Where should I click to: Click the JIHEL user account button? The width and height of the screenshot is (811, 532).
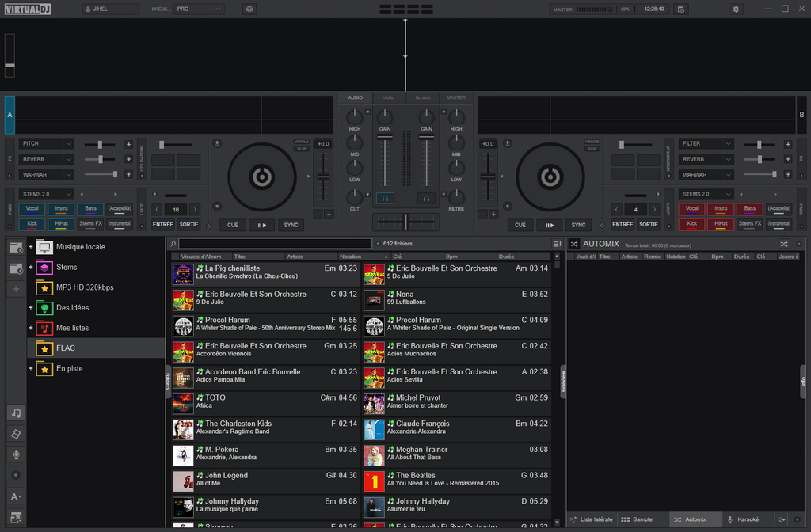click(111, 9)
